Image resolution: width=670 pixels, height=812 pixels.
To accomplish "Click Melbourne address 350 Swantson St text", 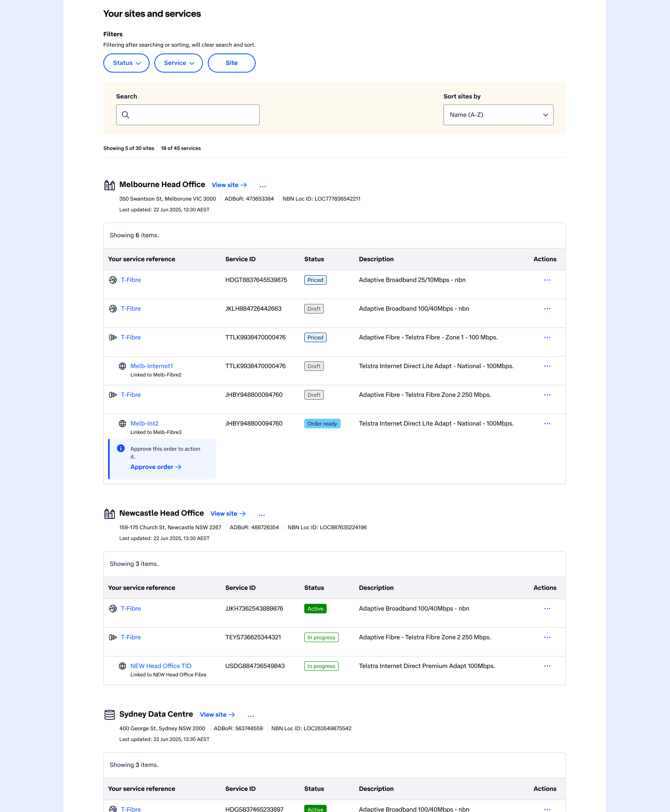I will (x=167, y=199).
